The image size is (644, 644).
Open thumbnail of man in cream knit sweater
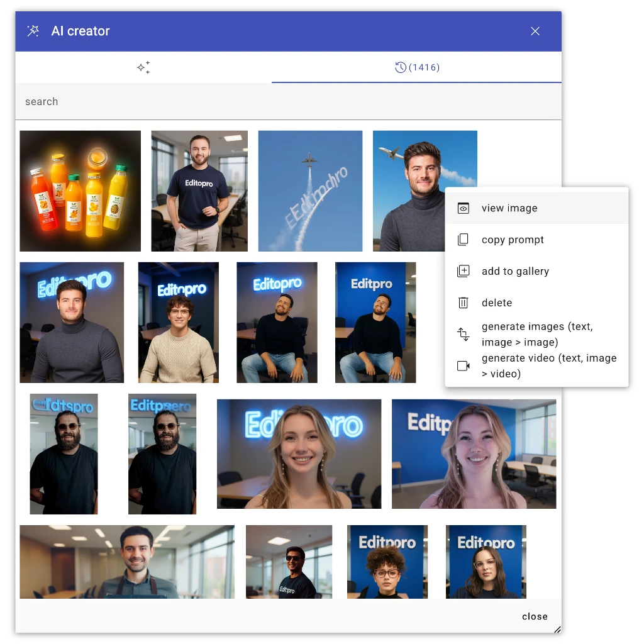[x=178, y=323]
